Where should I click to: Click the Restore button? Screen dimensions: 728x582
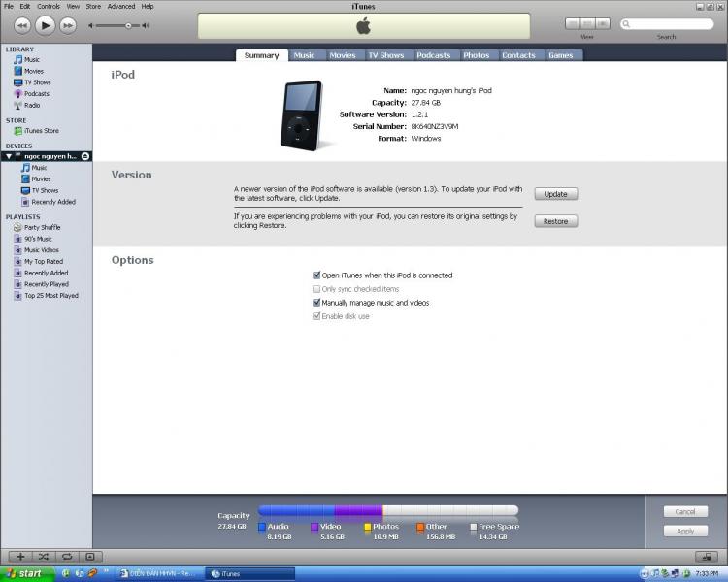click(x=555, y=221)
